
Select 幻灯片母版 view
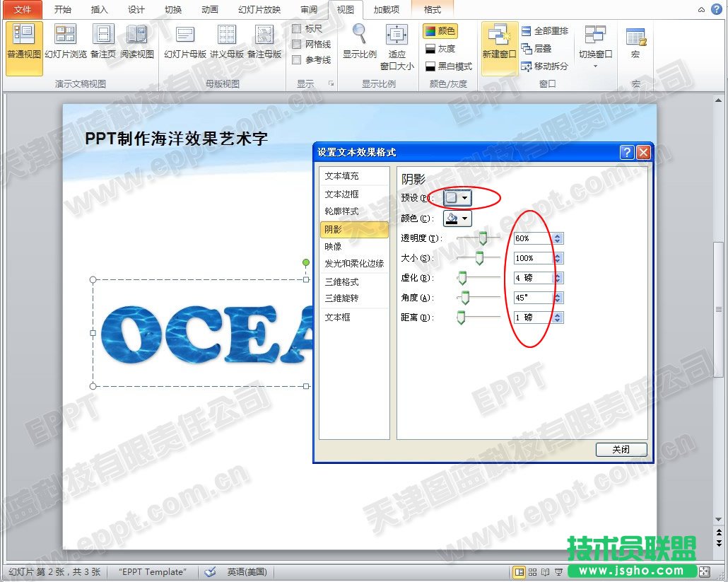coord(185,46)
